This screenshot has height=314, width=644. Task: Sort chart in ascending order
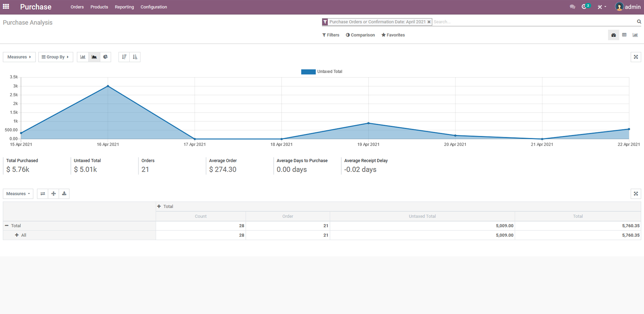point(135,57)
